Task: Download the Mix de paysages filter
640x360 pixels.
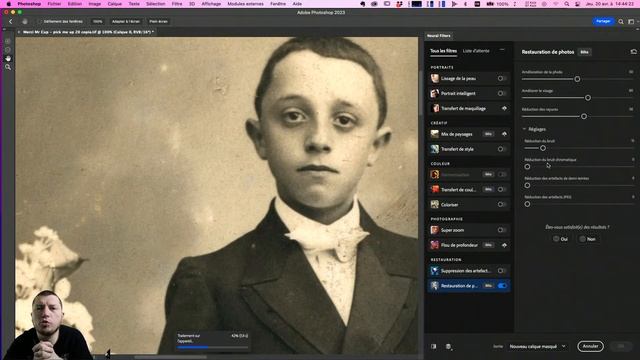Action: pos(504,134)
